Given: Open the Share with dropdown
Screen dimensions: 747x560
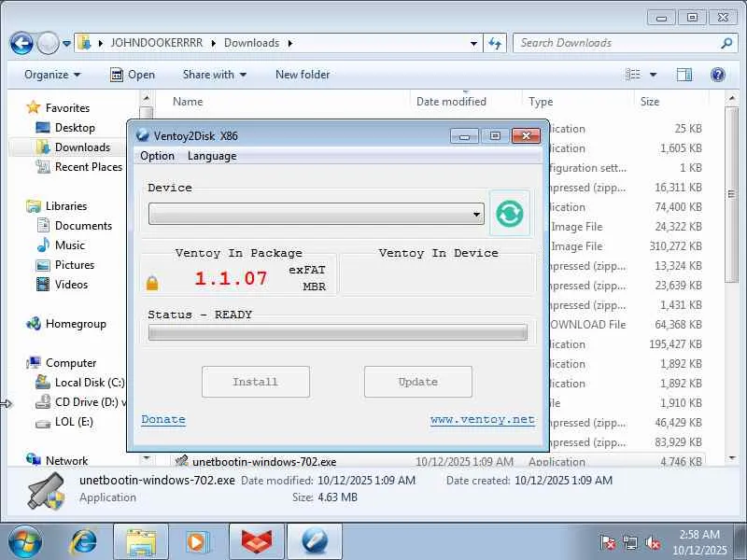Looking at the screenshot, I should [x=215, y=75].
